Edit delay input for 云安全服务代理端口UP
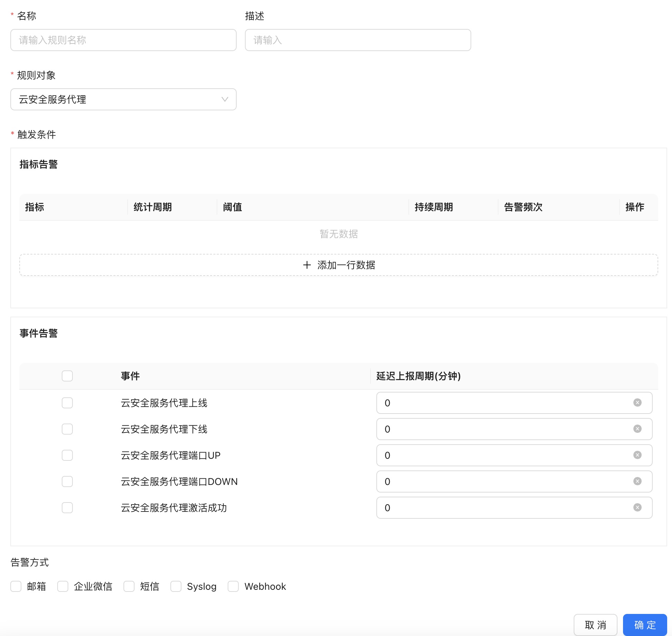Screen dimensions: 672x636 [514, 455]
